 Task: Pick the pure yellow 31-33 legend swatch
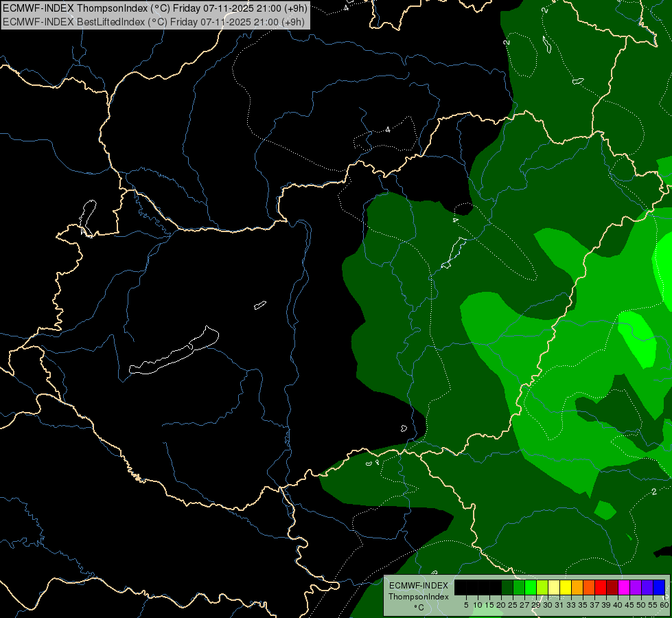click(x=566, y=587)
